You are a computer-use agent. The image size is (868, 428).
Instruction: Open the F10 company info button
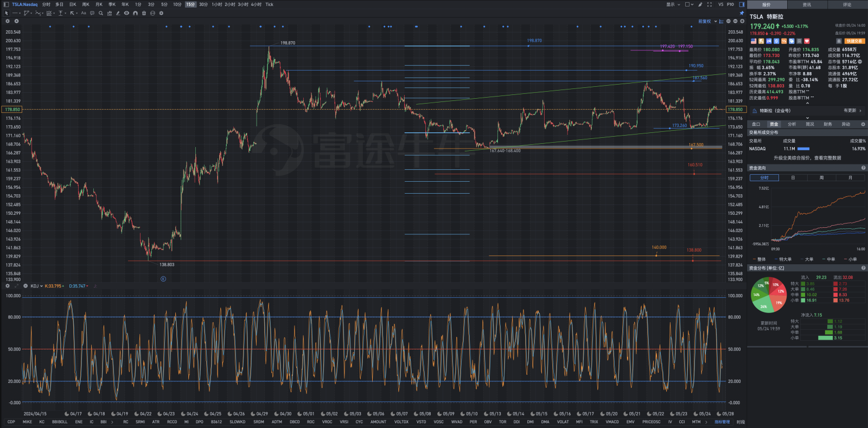click(x=730, y=4)
